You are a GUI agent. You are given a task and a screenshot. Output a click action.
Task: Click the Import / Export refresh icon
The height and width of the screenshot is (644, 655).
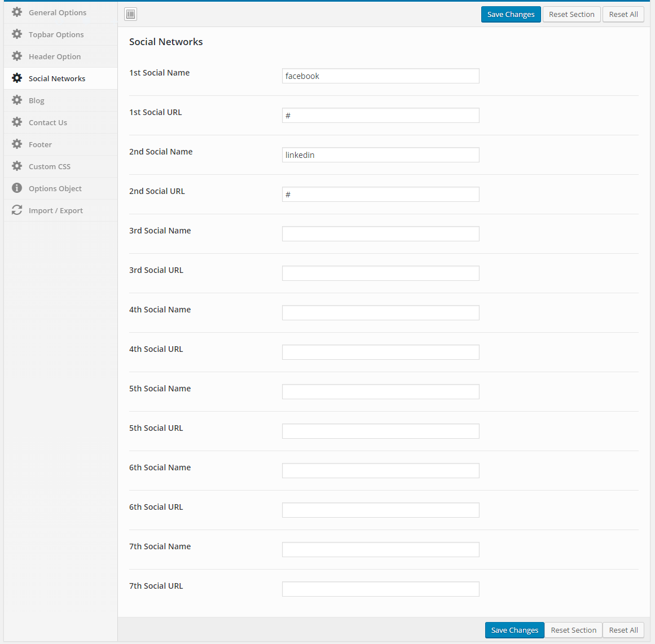coord(17,210)
